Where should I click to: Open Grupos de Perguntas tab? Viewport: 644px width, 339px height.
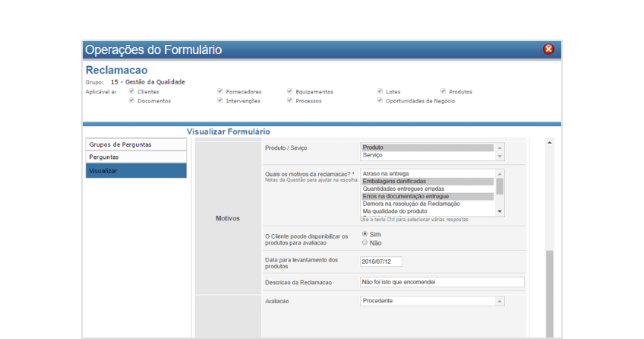(136, 144)
